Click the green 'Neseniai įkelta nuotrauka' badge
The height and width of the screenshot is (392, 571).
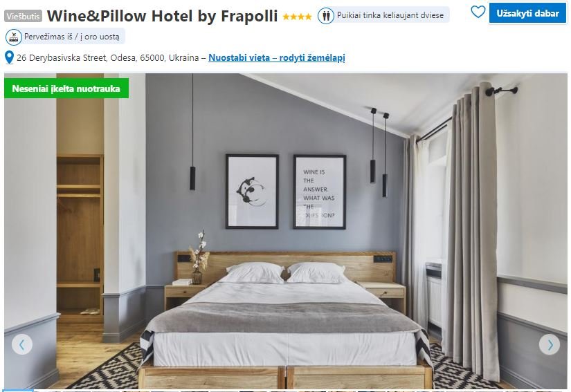click(x=66, y=88)
